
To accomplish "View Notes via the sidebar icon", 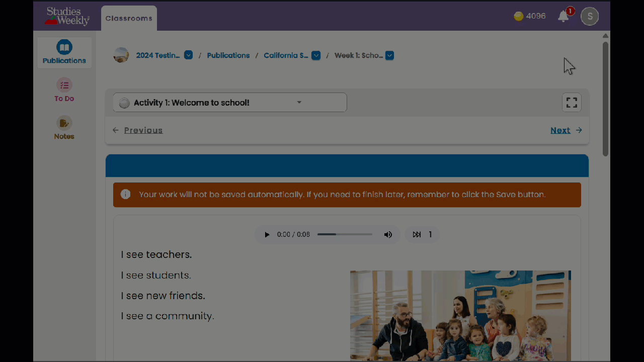I will click(x=64, y=127).
